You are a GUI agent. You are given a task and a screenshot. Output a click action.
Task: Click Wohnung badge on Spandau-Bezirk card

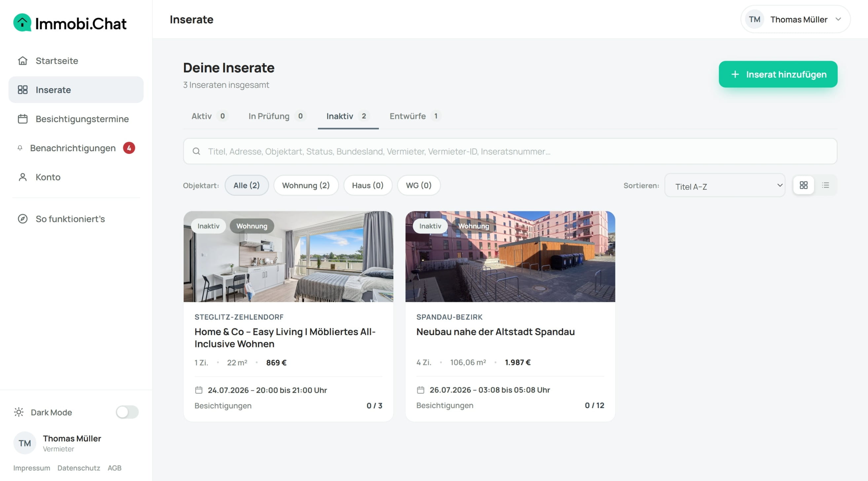point(473,226)
